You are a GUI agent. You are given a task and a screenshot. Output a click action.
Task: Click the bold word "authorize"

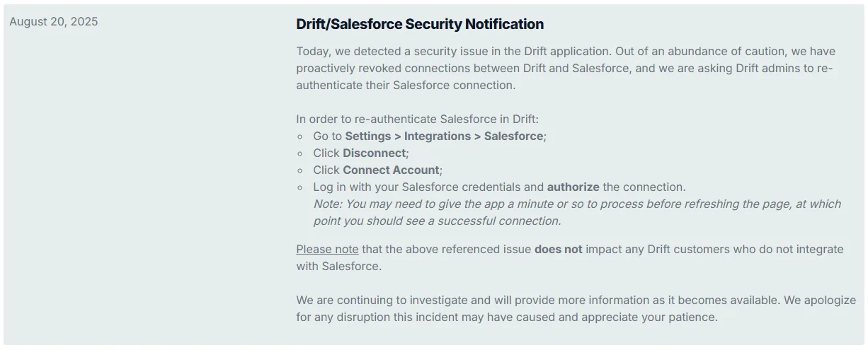click(x=573, y=187)
